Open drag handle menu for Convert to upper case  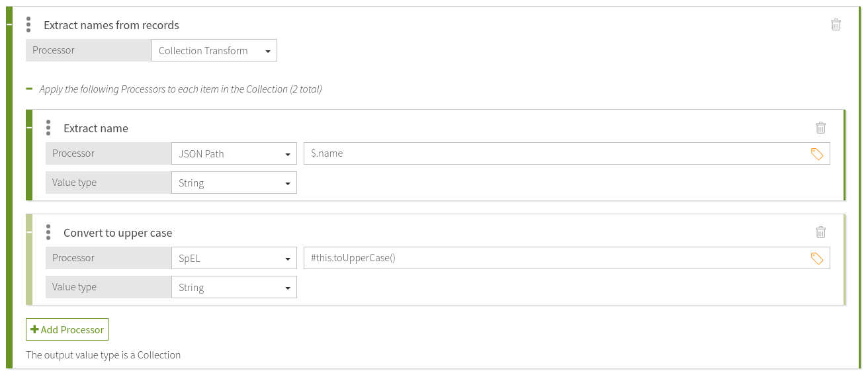coord(48,232)
